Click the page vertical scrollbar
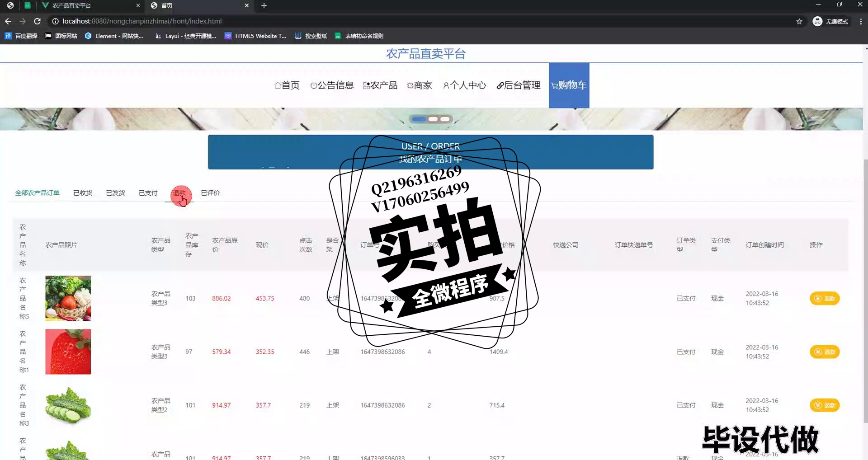This screenshot has height=460, width=868. pos(866,291)
